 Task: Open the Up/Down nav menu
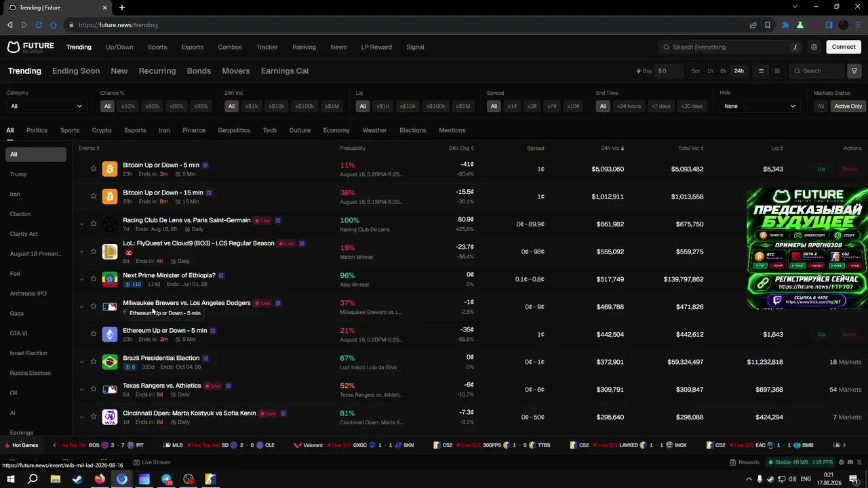pos(119,47)
